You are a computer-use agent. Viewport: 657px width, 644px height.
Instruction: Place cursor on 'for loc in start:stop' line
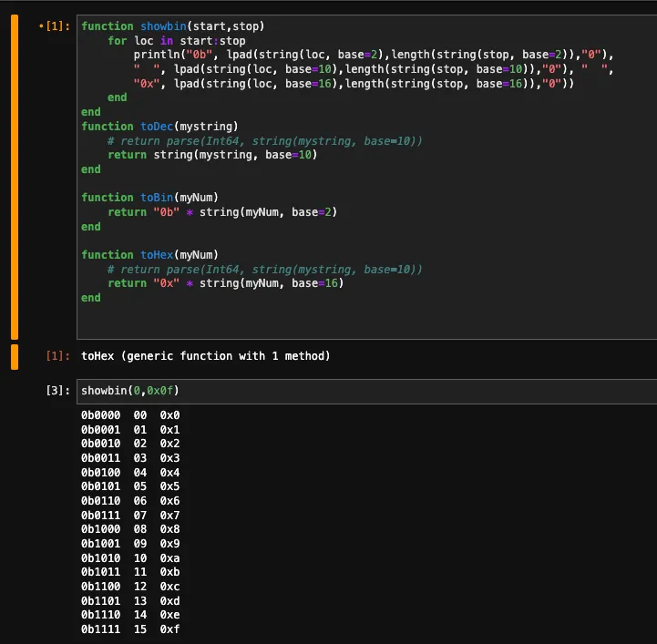177,41
